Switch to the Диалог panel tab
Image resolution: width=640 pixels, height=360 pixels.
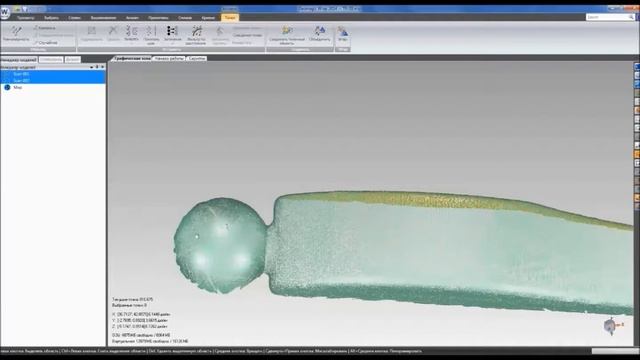73,60
